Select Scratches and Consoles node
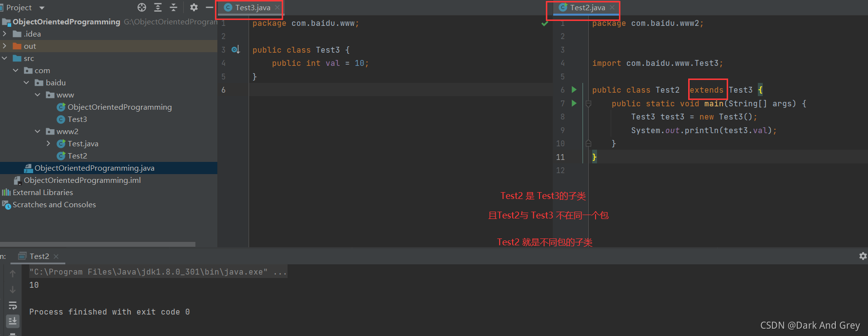Image resolution: width=868 pixels, height=336 pixels. click(54, 204)
